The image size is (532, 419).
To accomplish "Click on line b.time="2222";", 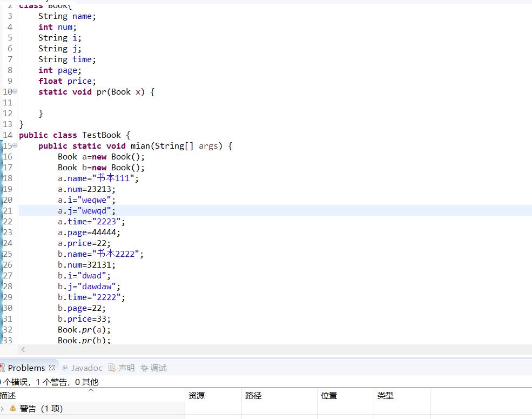I will (x=91, y=297).
